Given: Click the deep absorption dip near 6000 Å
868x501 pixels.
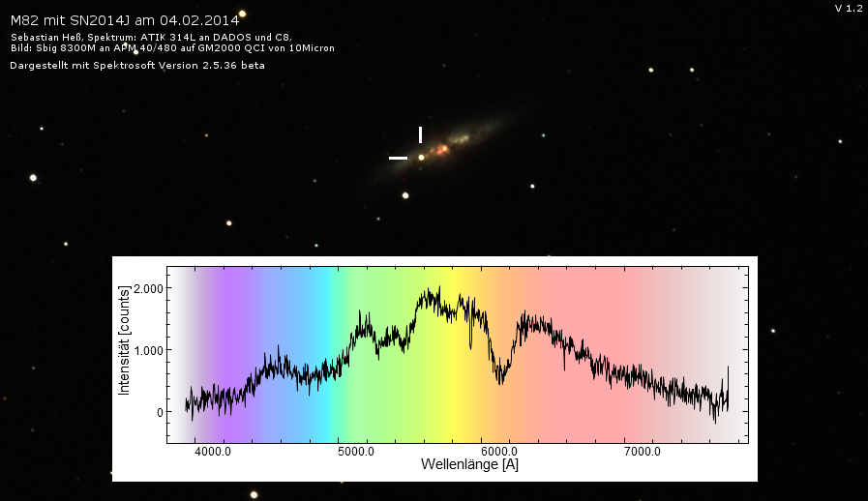Looking at the screenshot, I should [500, 375].
